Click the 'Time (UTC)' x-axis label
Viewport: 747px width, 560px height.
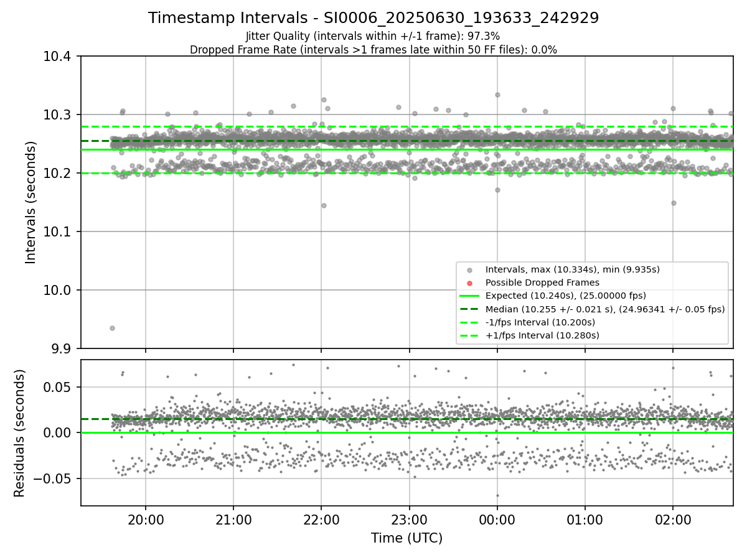pyautogui.click(x=407, y=538)
